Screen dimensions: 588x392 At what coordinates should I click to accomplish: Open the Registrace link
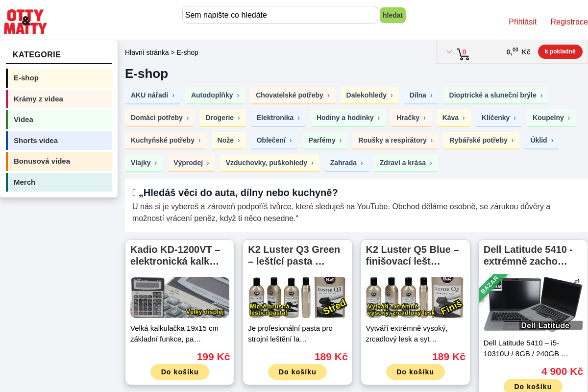point(569,22)
